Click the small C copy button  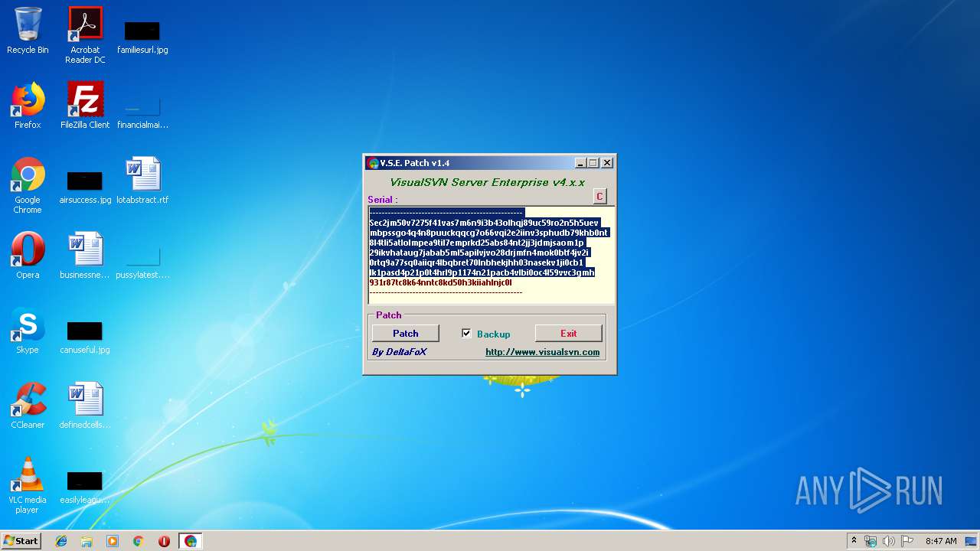click(x=599, y=197)
